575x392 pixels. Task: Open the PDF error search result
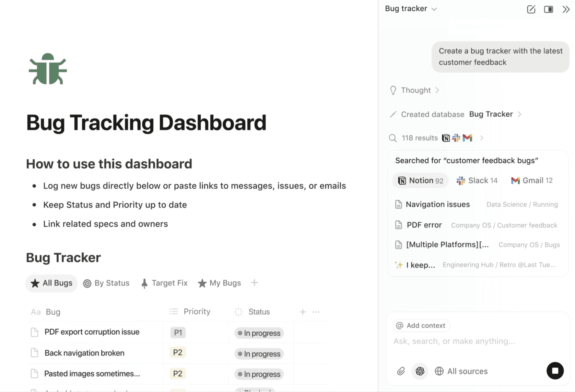pos(424,225)
